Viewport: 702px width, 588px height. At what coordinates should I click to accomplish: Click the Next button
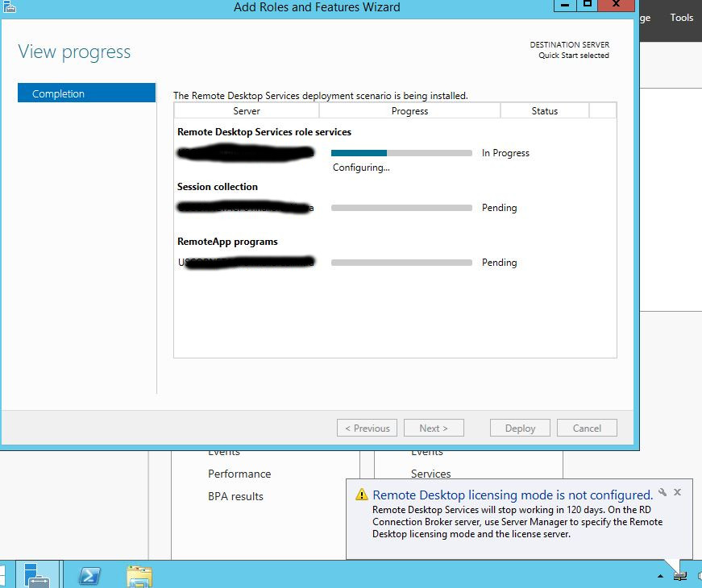[434, 429]
